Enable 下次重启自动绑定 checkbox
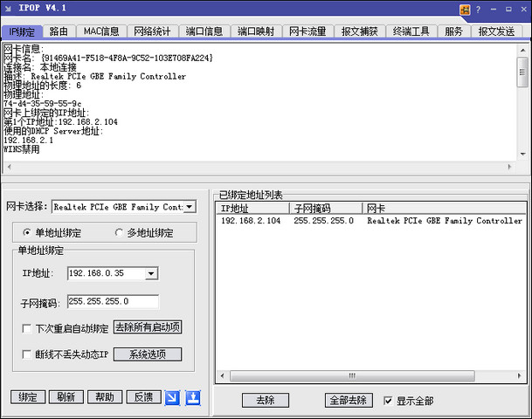 click(x=27, y=328)
